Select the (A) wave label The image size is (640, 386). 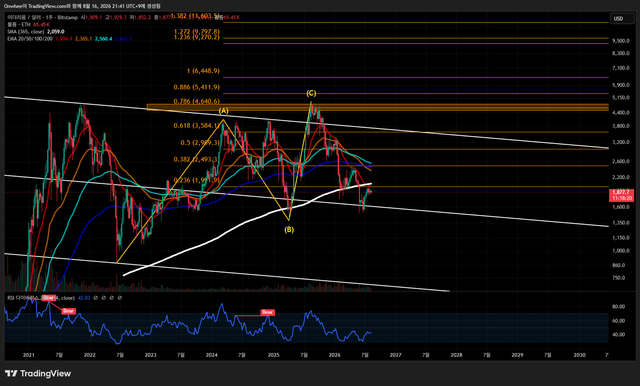pos(223,111)
